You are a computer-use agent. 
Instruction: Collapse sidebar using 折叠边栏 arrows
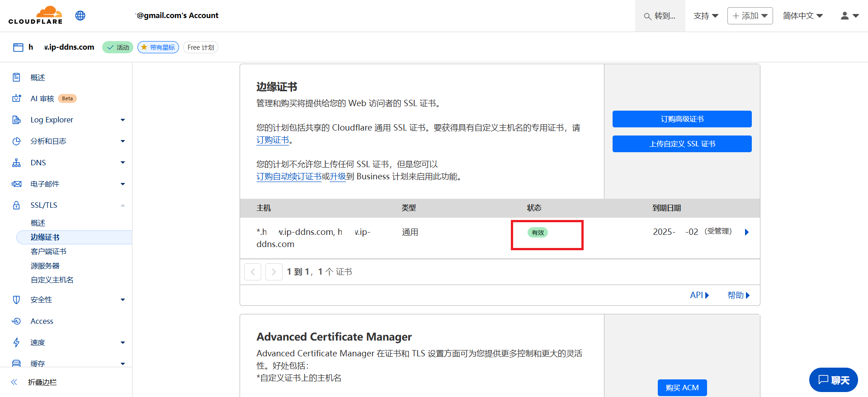click(x=14, y=382)
